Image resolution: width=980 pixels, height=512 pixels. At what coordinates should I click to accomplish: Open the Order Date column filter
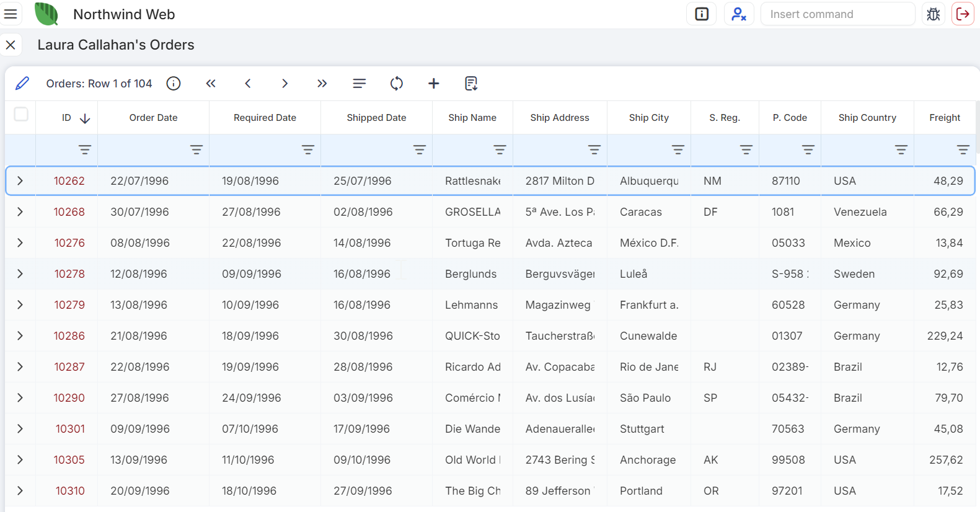[196, 150]
